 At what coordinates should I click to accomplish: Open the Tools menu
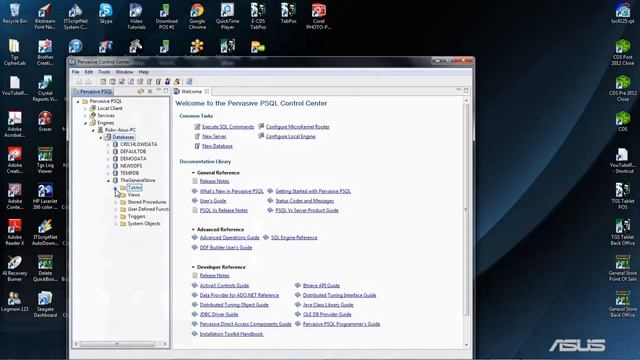coord(104,72)
